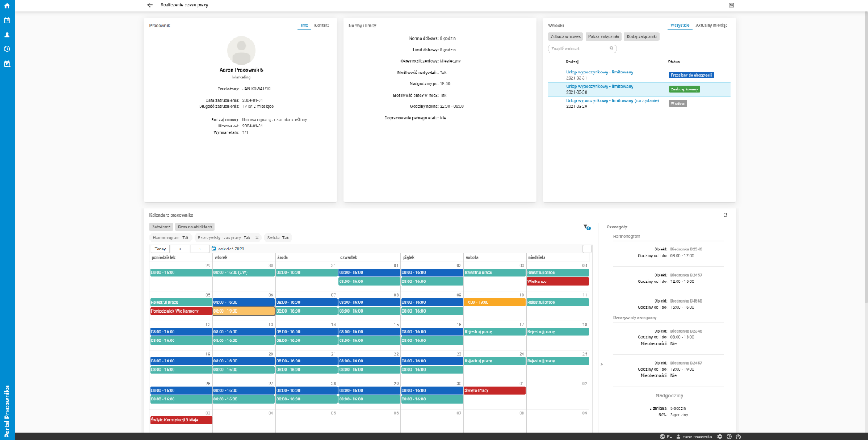Open settings gear in bottom status bar
The width and height of the screenshot is (868, 440).
coord(720,436)
